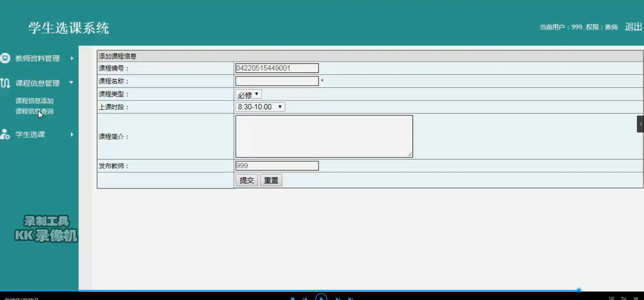644x300 pixels.
Task: Open the video player settings sliders icon
Action: tap(624, 298)
